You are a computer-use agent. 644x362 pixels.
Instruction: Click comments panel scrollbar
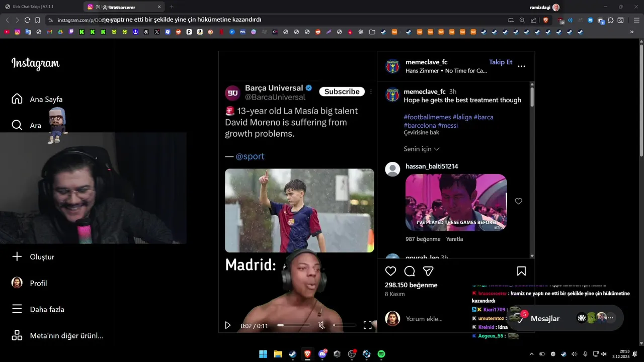point(532,97)
